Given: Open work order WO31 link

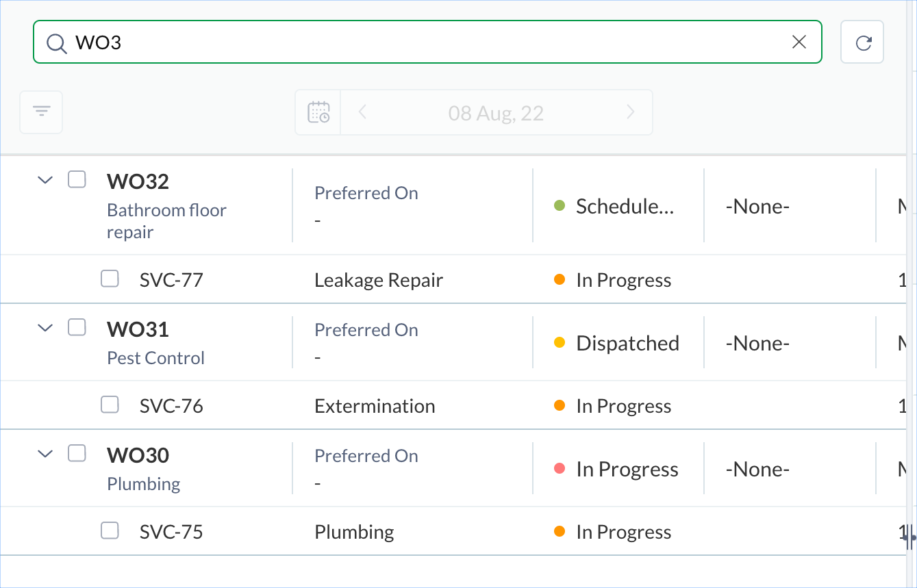Looking at the screenshot, I should [x=138, y=329].
